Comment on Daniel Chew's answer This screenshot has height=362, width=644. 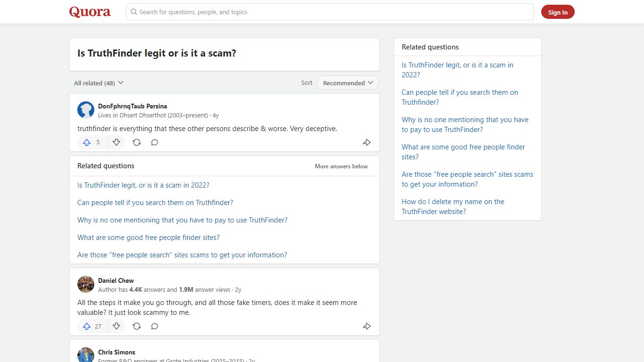(x=155, y=326)
